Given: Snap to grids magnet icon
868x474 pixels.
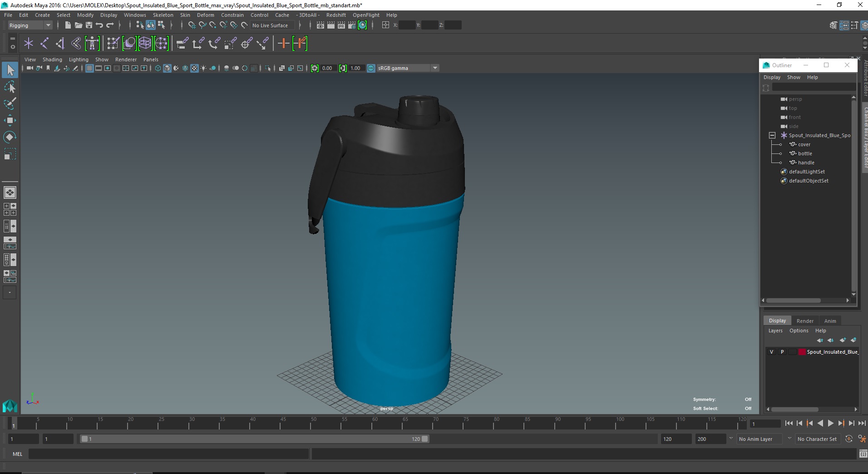Looking at the screenshot, I should pyautogui.click(x=192, y=25).
